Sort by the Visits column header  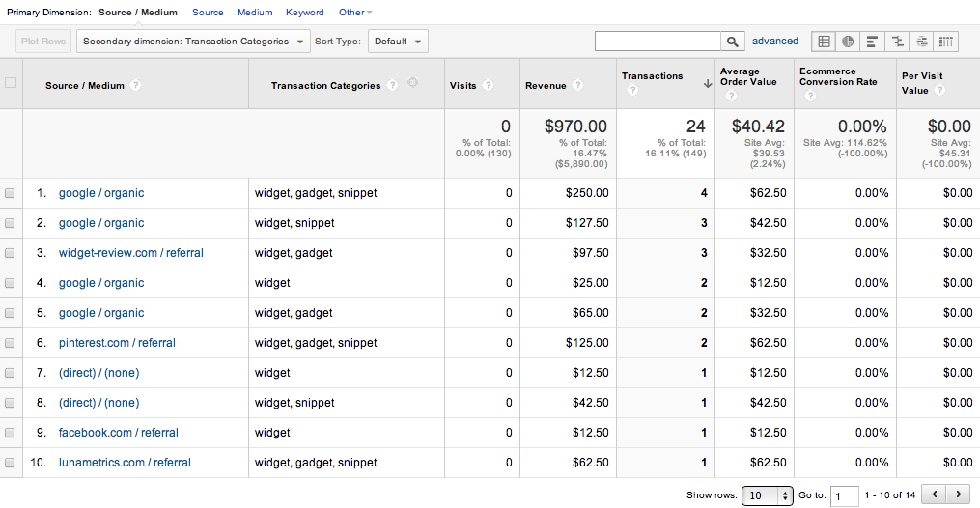coord(463,86)
